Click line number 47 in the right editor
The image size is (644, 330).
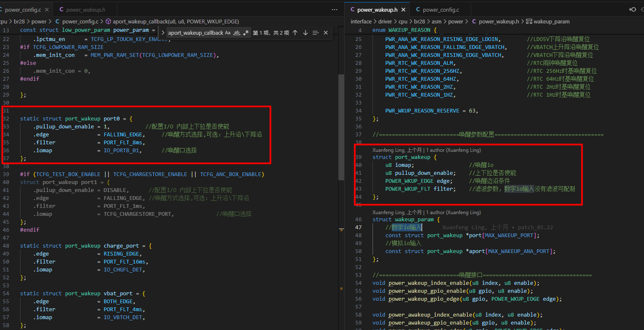359,228
